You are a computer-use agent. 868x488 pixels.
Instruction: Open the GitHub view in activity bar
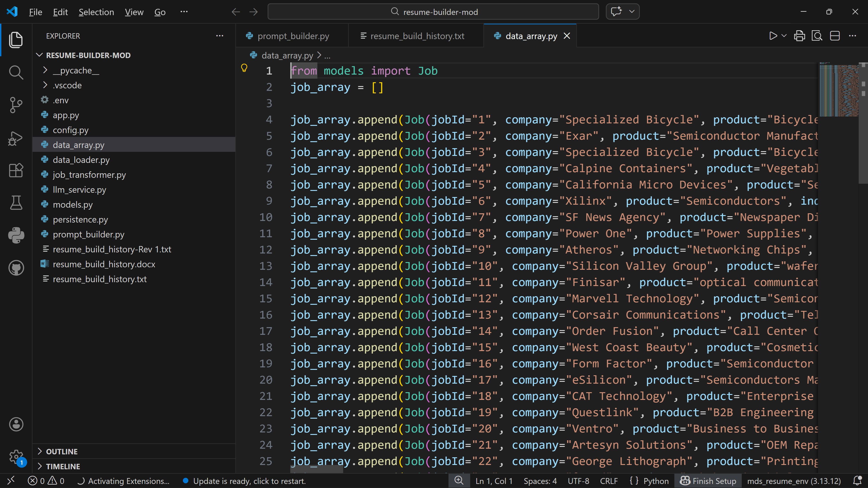coord(16,268)
